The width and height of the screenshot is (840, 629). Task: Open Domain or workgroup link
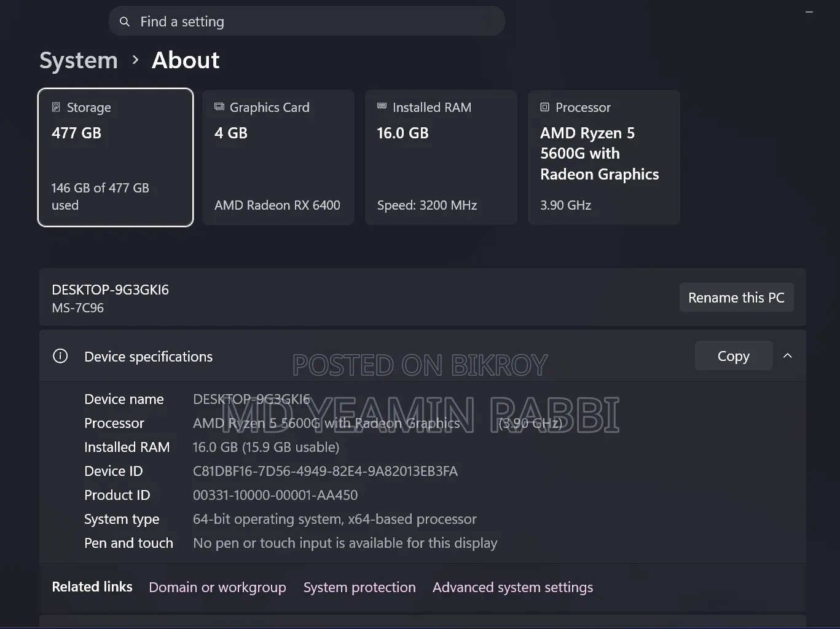coord(218,587)
